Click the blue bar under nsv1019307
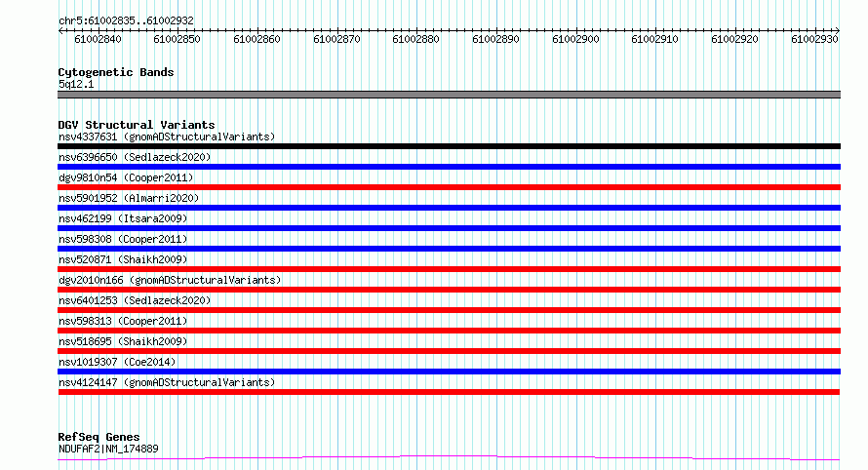Viewport: 868px width, 470px height. click(449, 372)
